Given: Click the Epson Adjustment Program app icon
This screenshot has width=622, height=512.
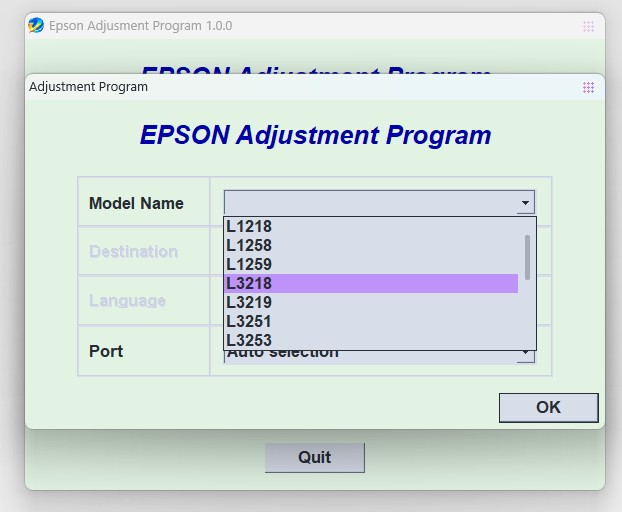Looking at the screenshot, I should pos(36,26).
